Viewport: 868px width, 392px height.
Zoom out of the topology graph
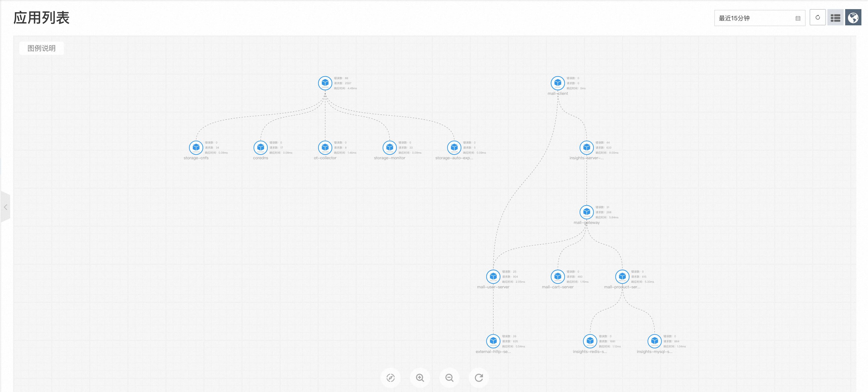pyautogui.click(x=449, y=378)
